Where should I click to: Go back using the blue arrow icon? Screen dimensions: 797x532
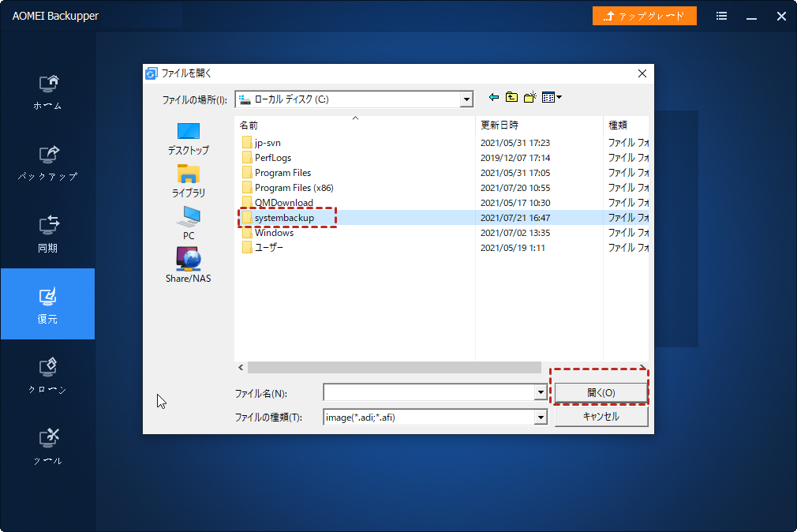(x=493, y=97)
